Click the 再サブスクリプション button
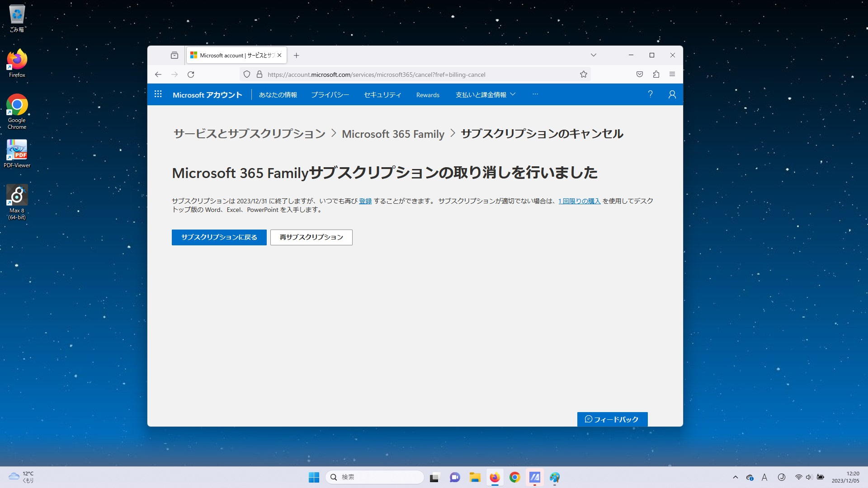Viewport: 868px width, 488px height. (311, 237)
